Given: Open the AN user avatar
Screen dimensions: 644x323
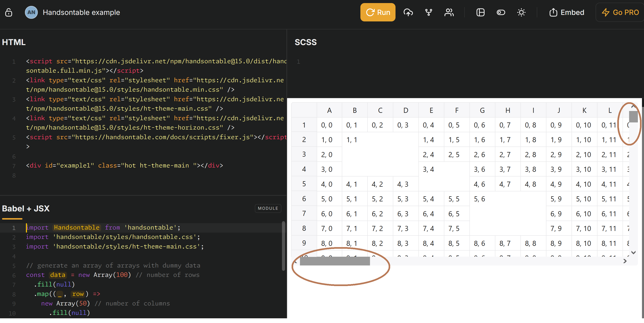Looking at the screenshot, I should click(x=31, y=12).
